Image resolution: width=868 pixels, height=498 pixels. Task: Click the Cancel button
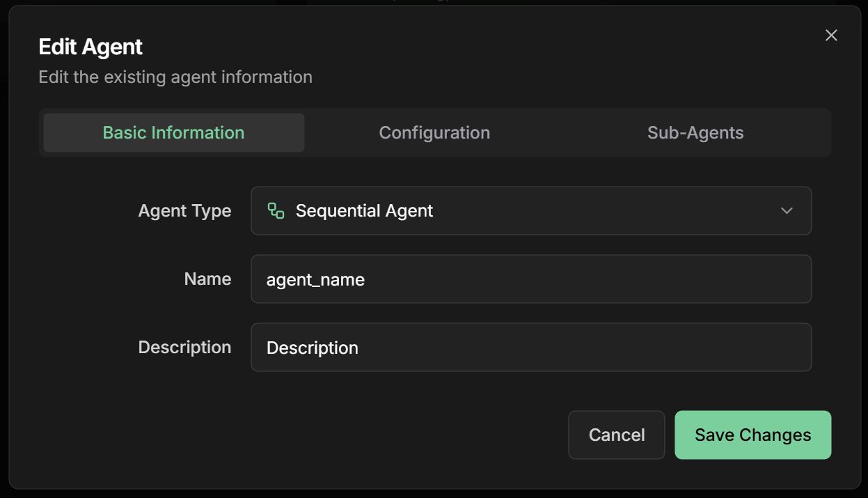click(616, 435)
